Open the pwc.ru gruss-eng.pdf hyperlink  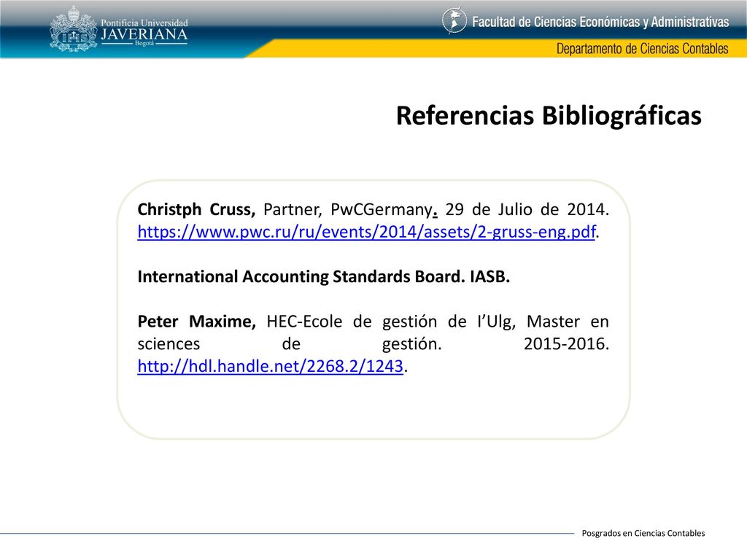tap(366, 232)
